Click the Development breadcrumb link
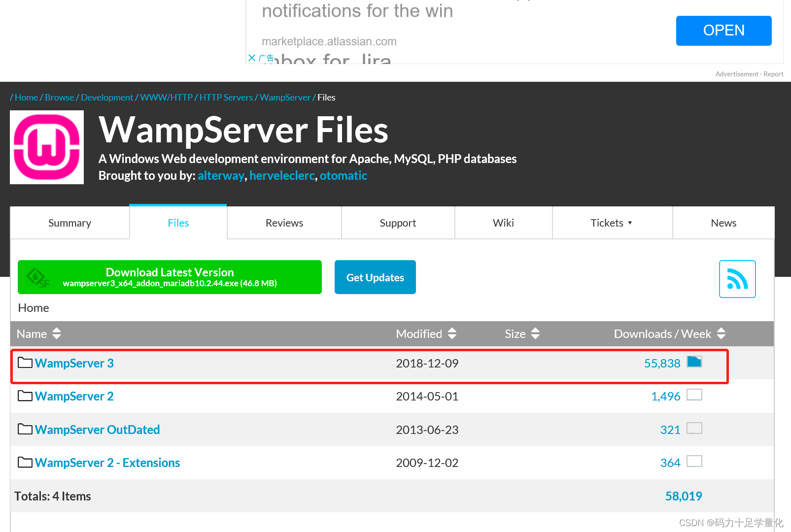Viewport: 791px width, 532px height. (x=107, y=97)
